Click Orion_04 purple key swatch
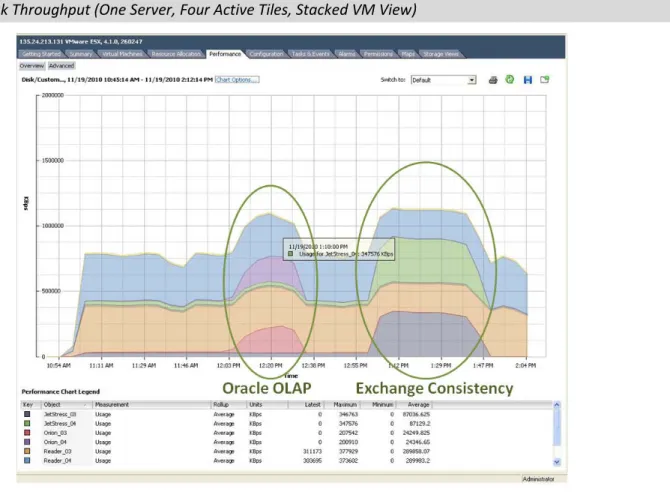670x492 pixels. pos(27,442)
